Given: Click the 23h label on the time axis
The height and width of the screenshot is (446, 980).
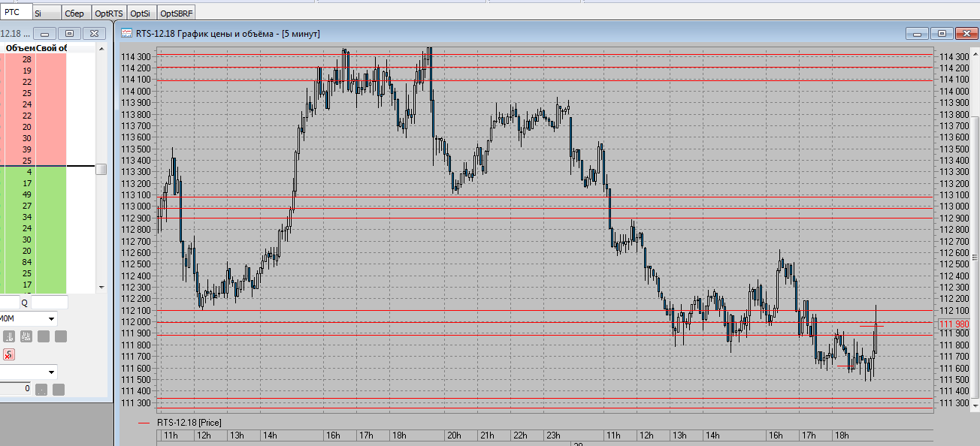Looking at the screenshot, I should point(553,435).
